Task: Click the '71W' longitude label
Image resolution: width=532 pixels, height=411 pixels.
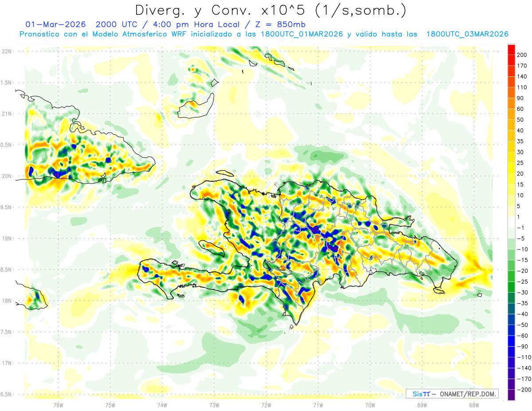Action: click(318, 405)
